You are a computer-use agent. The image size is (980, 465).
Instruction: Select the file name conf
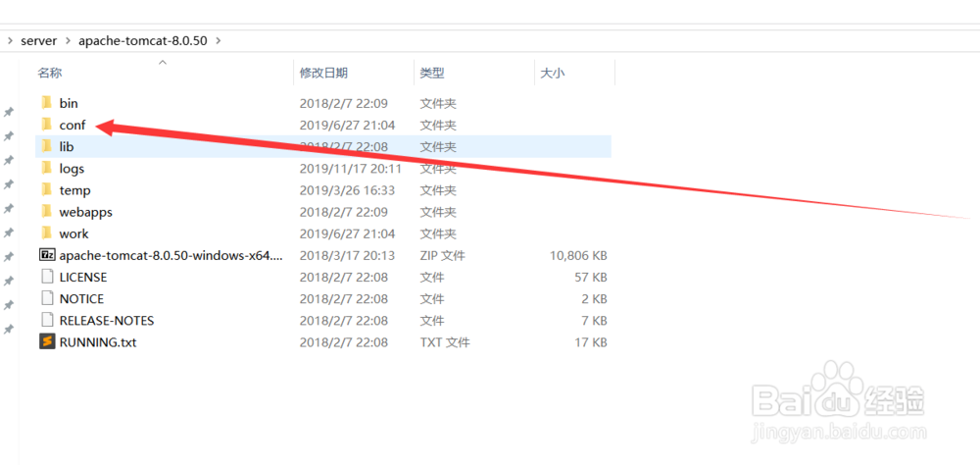coord(73,126)
